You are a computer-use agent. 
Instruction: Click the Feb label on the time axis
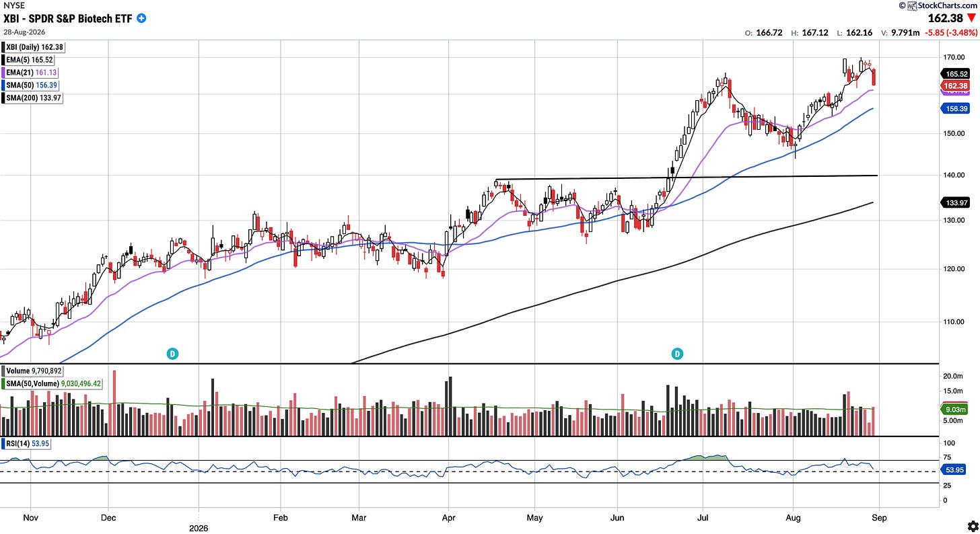(x=281, y=517)
